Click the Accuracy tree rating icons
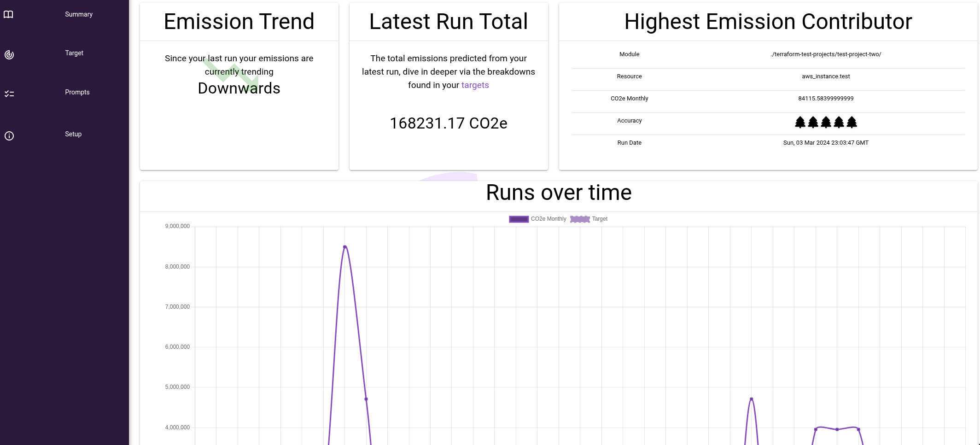Image resolution: width=980 pixels, height=445 pixels. click(826, 122)
